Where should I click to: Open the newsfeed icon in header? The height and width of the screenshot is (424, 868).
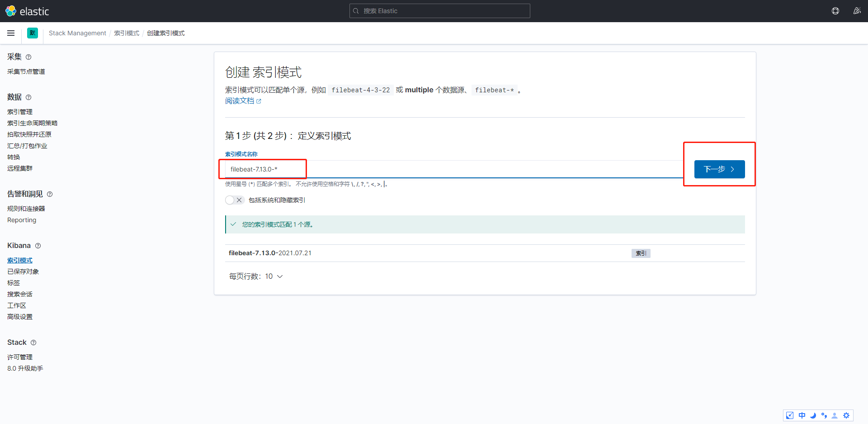pyautogui.click(x=857, y=11)
